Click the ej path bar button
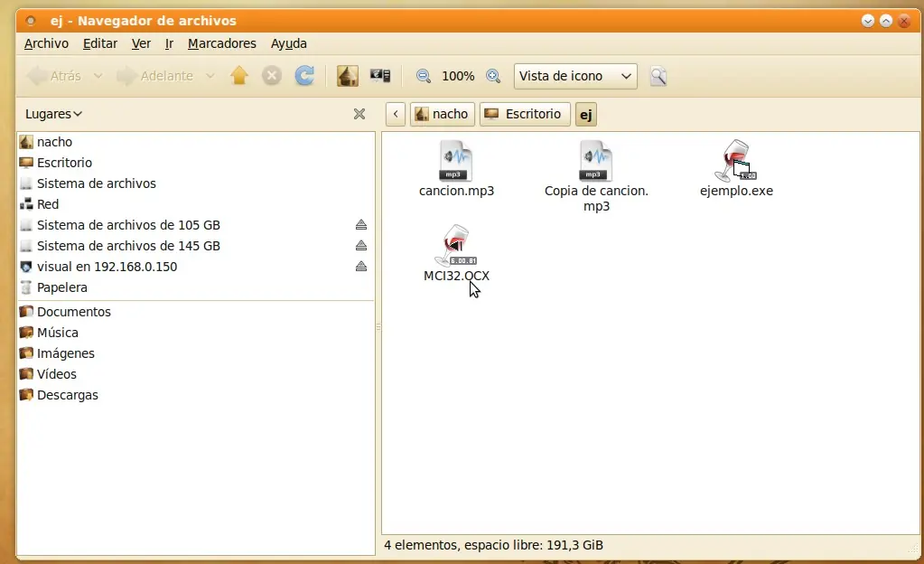This screenshot has height=564, width=924. coord(586,115)
